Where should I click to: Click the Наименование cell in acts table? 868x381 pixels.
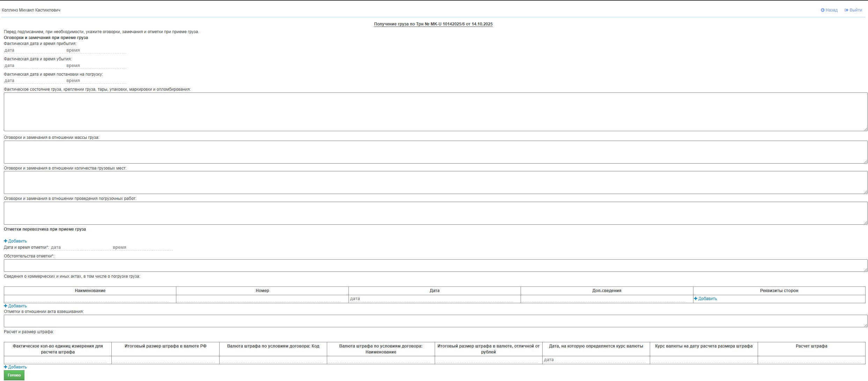pyautogui.click(x=87, y=299)
